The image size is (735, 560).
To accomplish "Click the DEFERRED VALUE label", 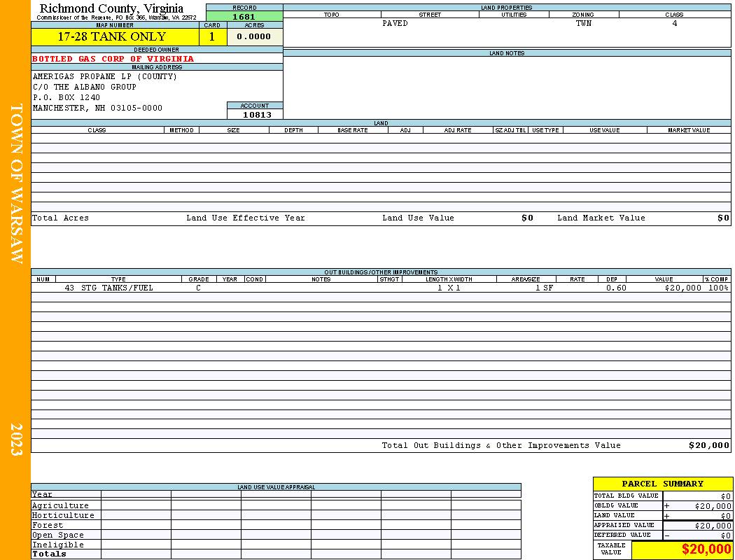I will [622, 535].
